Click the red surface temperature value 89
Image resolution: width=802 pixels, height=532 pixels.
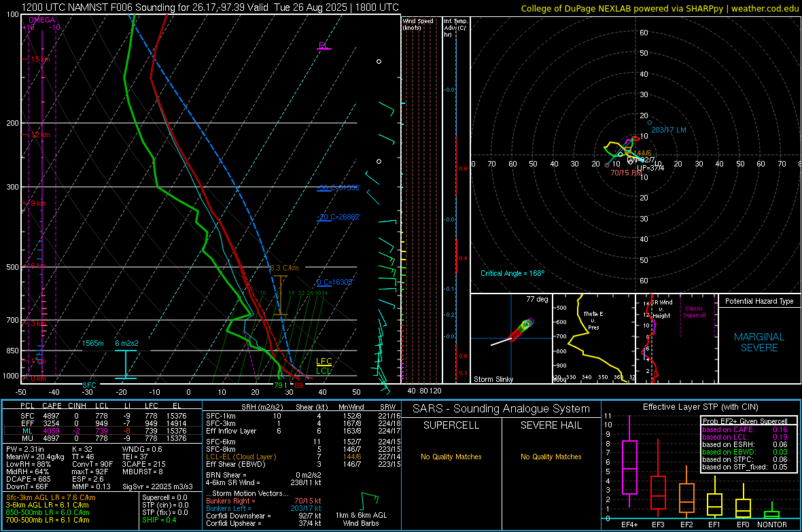point(298,385)
